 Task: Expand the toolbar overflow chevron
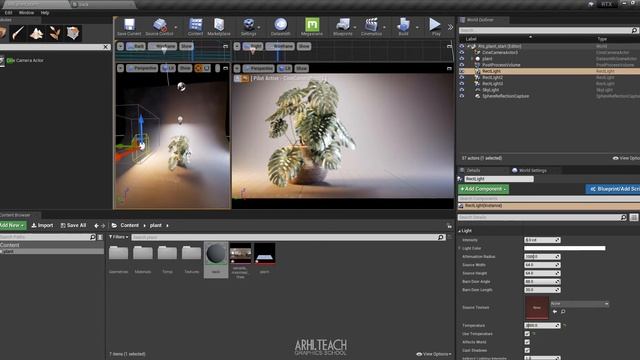pyautogui.click(x=450, y=27)
